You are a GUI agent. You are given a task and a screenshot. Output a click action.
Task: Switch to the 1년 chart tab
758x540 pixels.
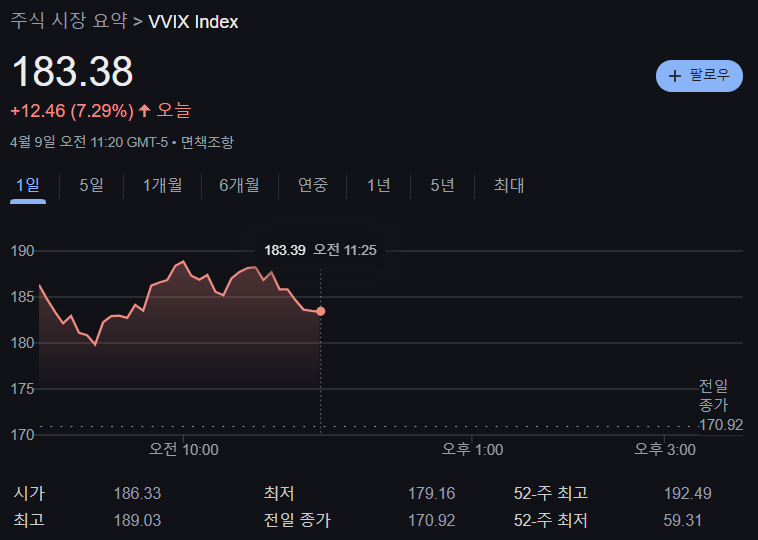(378, 185)
